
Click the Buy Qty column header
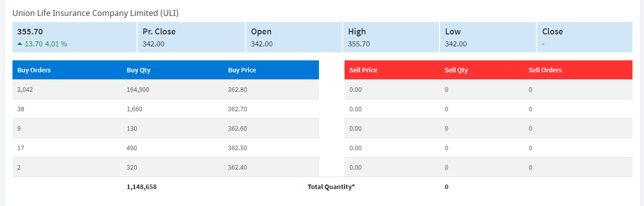coord(138,70)
